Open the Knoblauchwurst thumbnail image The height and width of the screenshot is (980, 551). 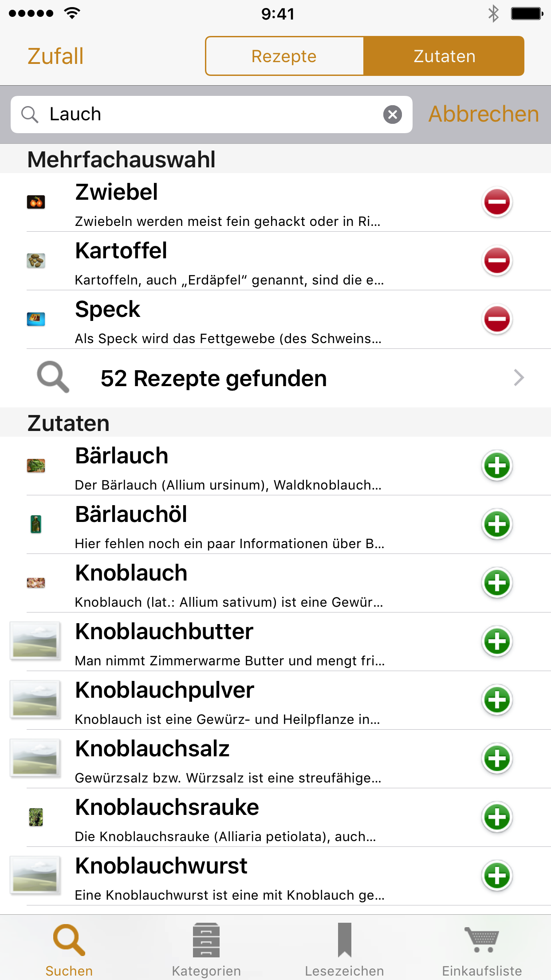35,875
